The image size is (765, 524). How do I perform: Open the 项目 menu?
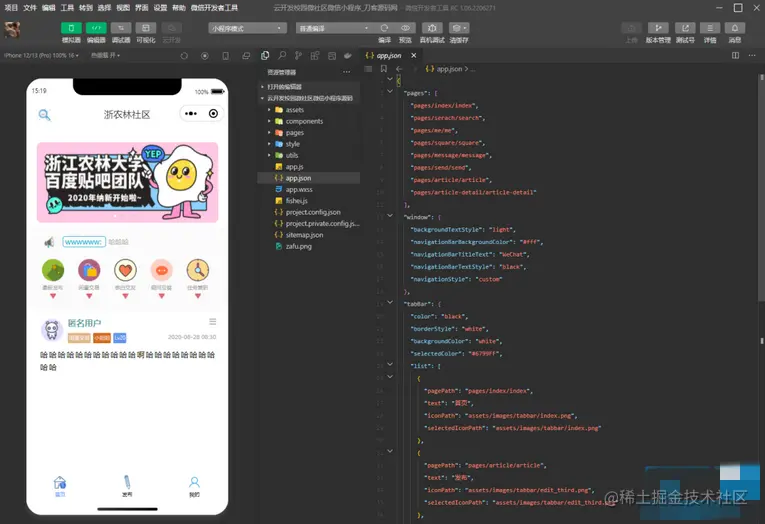click(x=11, y=8)
